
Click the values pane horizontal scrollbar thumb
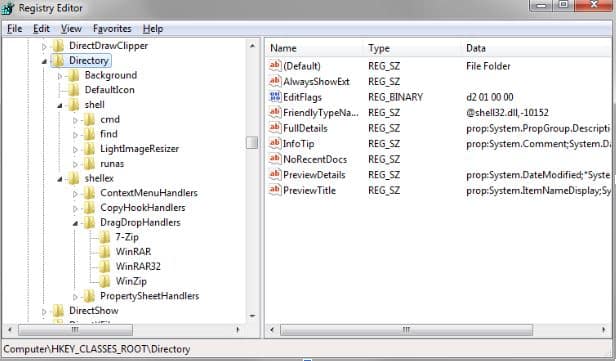(406, 330)
